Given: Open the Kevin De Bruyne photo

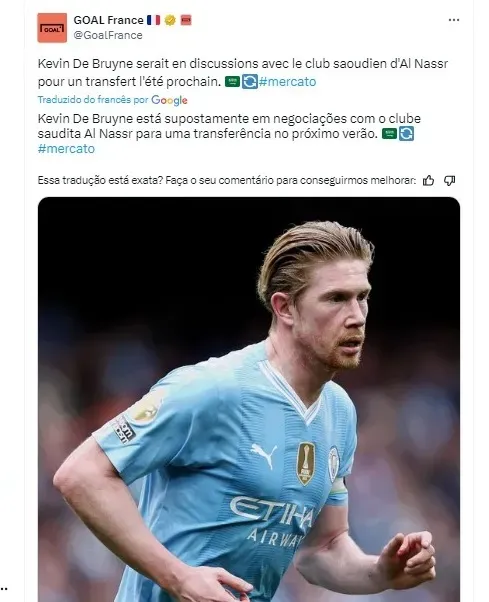Looking at the screenshot, I should pyautogui.click(x=249, y=399).
